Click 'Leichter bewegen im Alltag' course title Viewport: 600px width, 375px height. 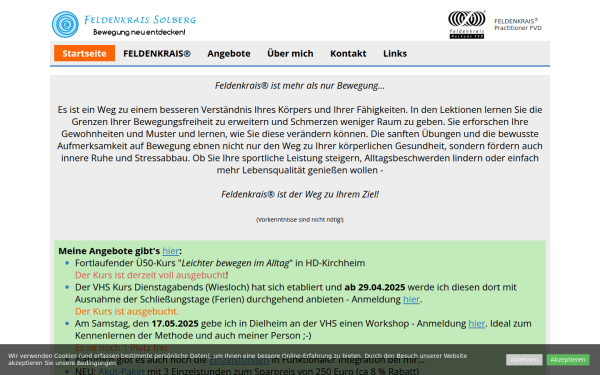click(235, 263)
